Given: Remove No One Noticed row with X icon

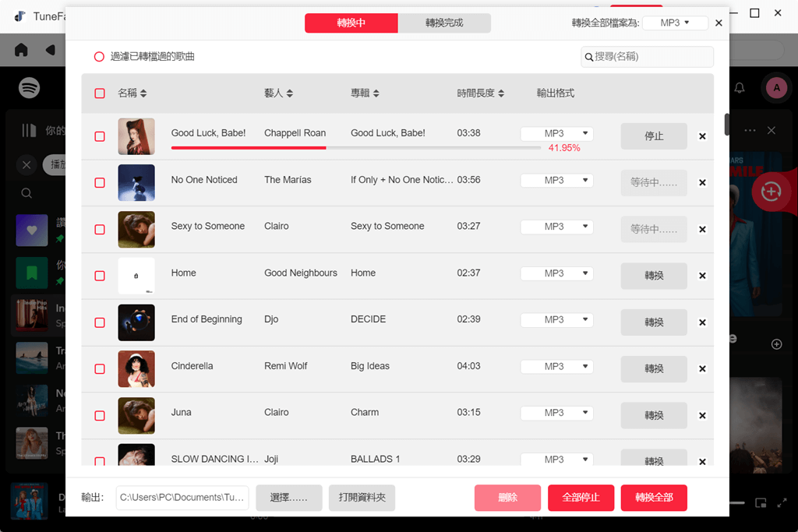Looking at the screenshot, I should tap(702, 182).
